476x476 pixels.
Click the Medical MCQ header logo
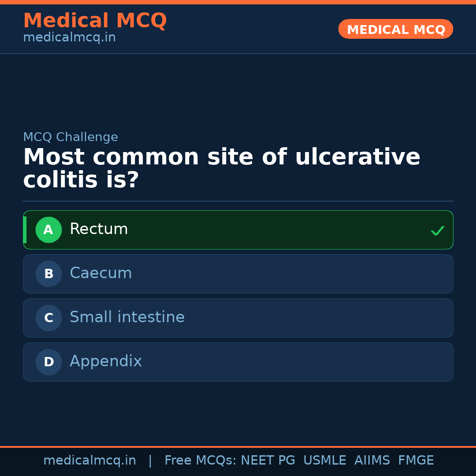(x=95, y=20)
